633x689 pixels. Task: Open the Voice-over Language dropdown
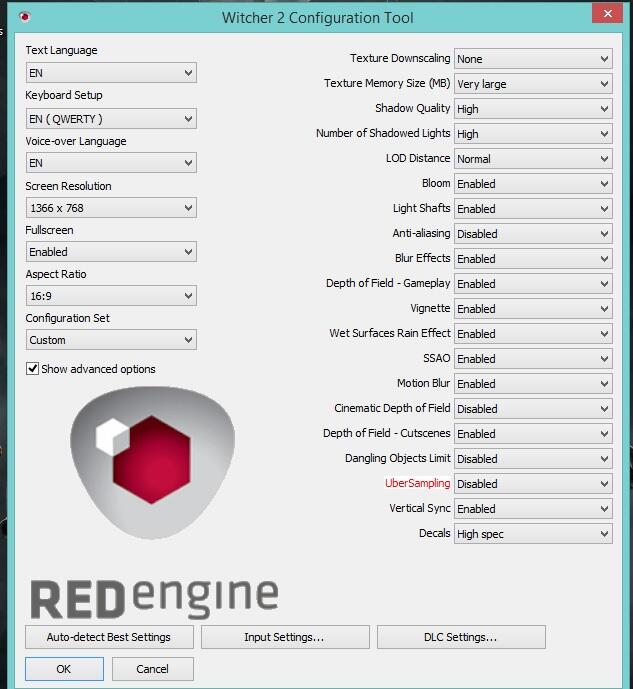[111, 163]
